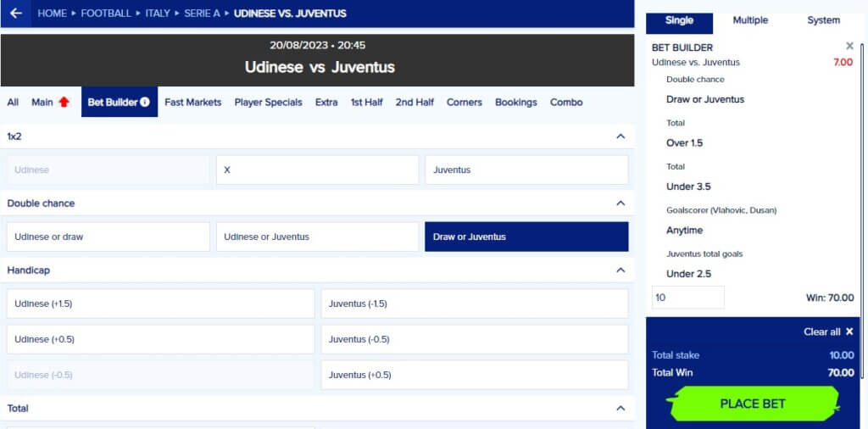Screen dimensions: 868x429
Task: Click the Total stake 10.00 value
Action: click(842, 355)
